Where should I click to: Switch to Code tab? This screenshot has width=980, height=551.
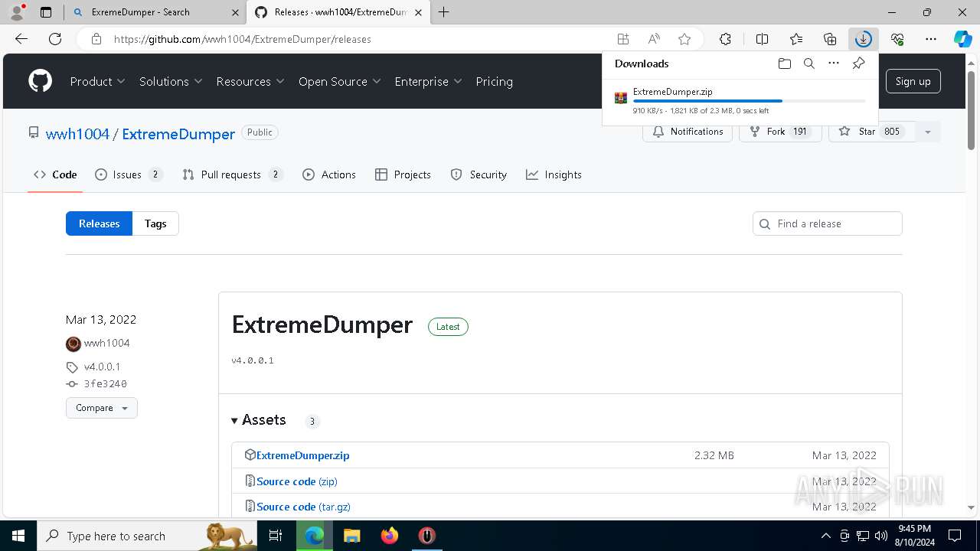(55, 174)
